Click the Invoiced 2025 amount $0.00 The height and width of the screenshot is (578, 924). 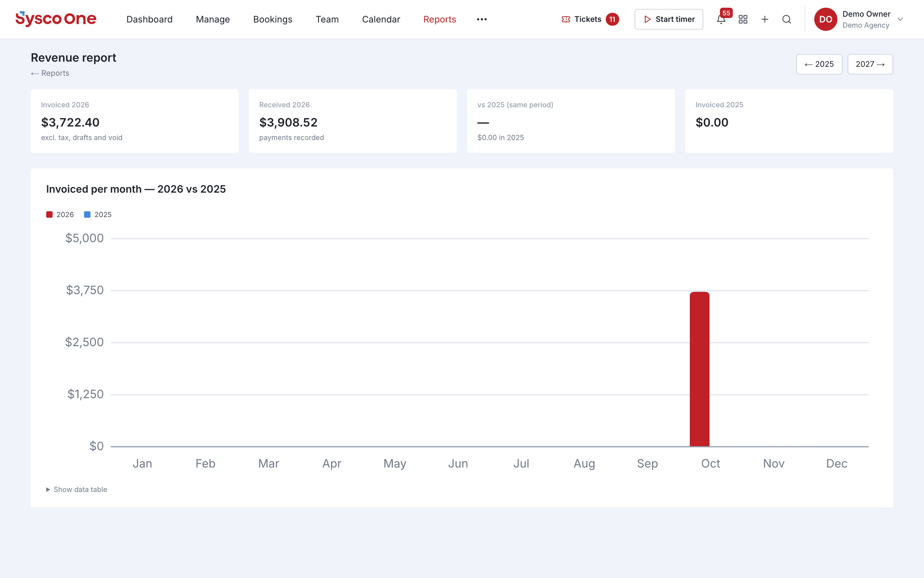tap(712, 122)
